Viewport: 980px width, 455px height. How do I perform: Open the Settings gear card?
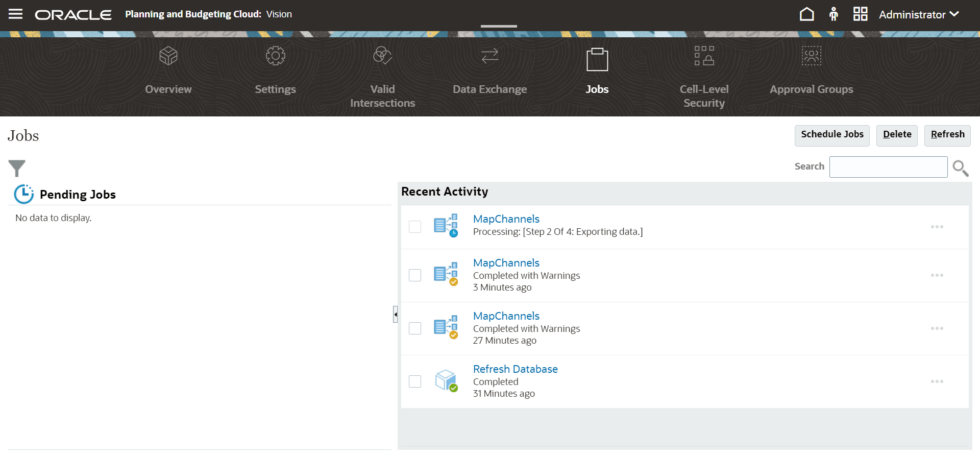275,56
